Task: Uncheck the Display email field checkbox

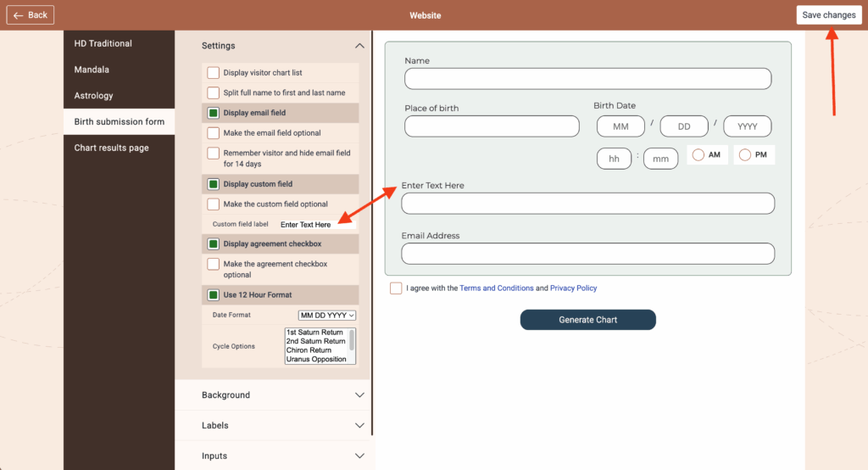Action: 214,113
